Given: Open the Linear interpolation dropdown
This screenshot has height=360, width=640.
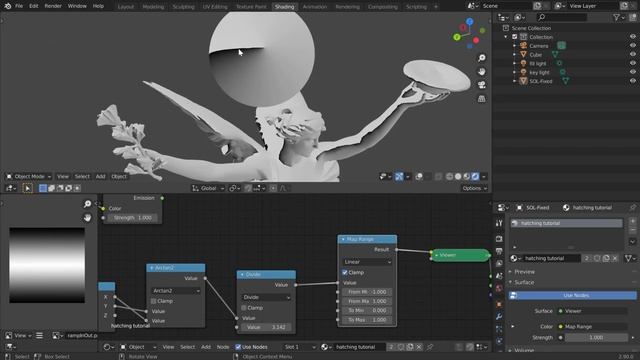Looking at the screenshot, I should pos(367,262).
